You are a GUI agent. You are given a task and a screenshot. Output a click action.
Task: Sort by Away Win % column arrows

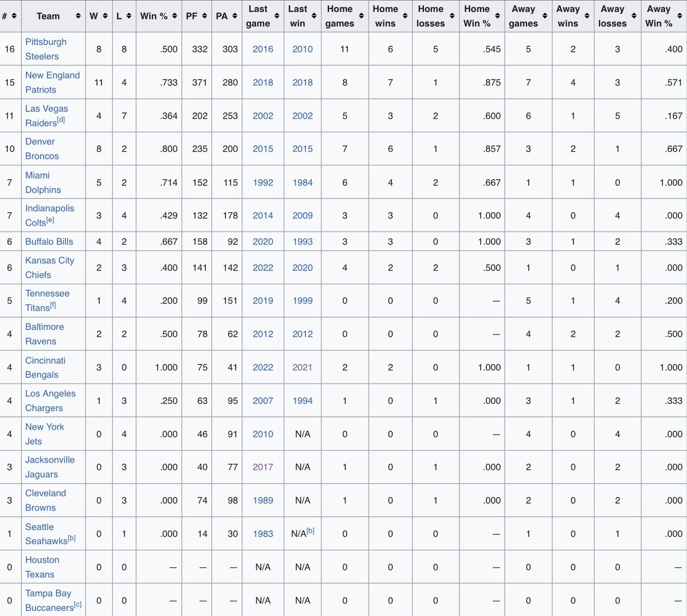[x=679, y=16]
